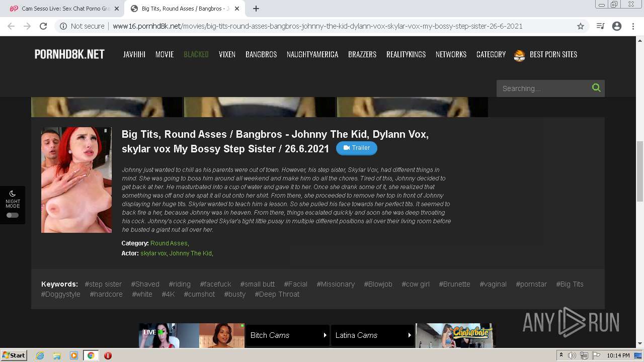This screenshot has width=644, height=362.
Task: Click the moon Night Mode icon
Action: (13, 194)
